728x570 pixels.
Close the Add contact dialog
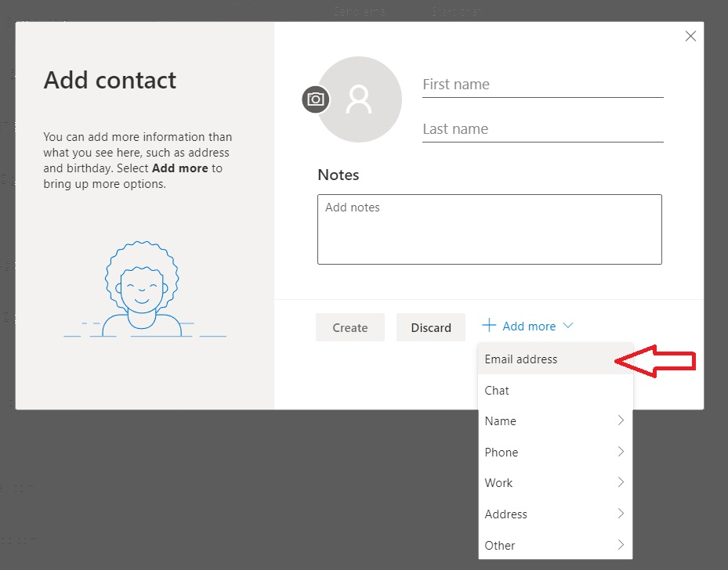(x=690, y=36)
